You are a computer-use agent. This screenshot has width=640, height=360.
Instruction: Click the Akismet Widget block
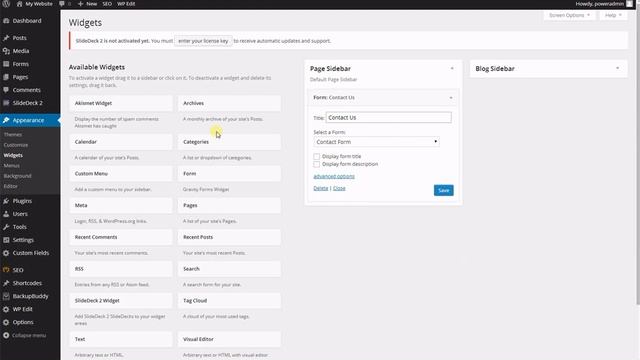point(121,103)
